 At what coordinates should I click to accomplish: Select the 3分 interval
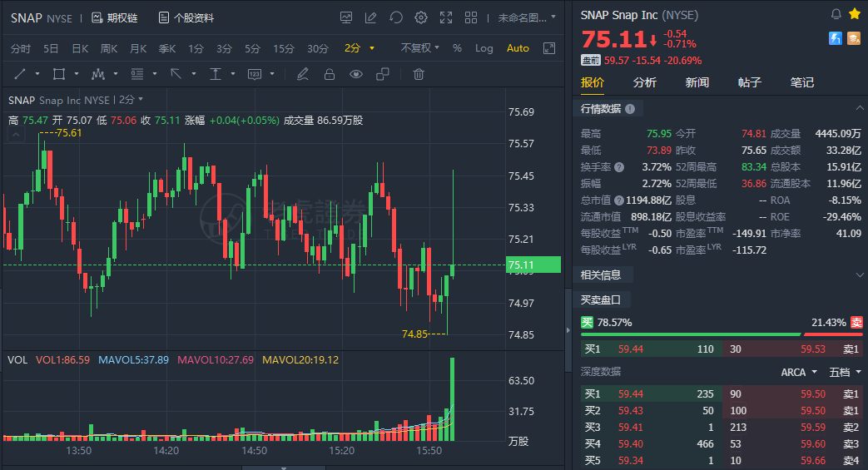(224, 49)
